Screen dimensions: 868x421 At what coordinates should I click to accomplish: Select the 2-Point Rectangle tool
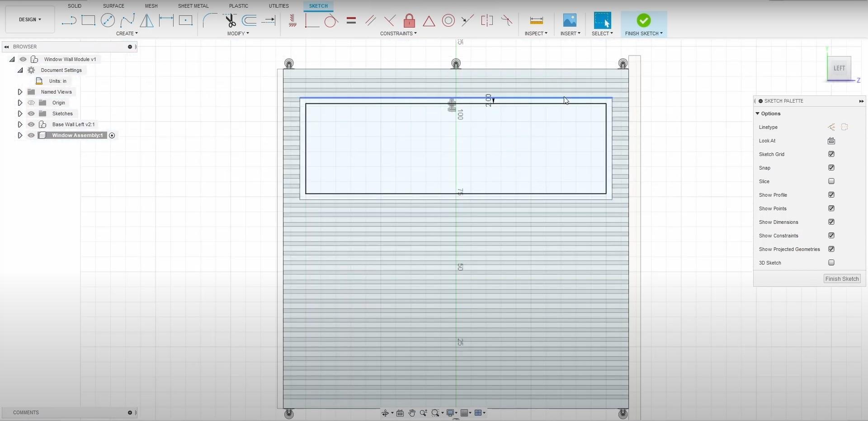click(x=88, y=20)
